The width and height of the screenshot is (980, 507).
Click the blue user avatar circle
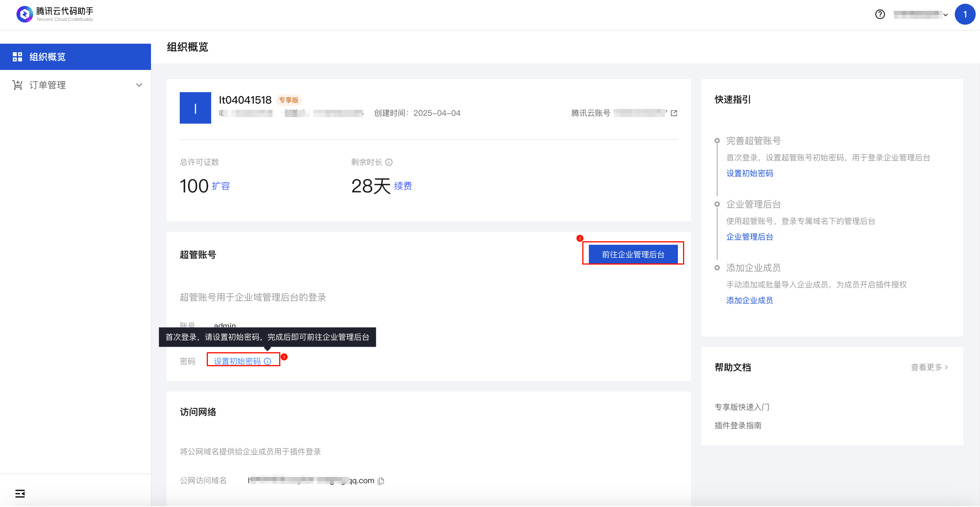(x=965, y=14)
